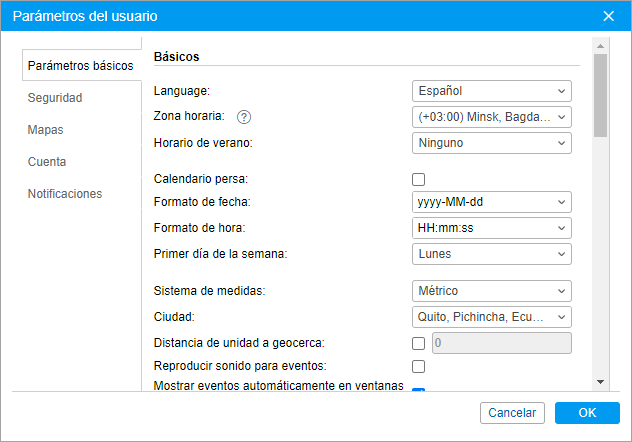
Task: Open the Language dropdown
Action: (491, 91)
